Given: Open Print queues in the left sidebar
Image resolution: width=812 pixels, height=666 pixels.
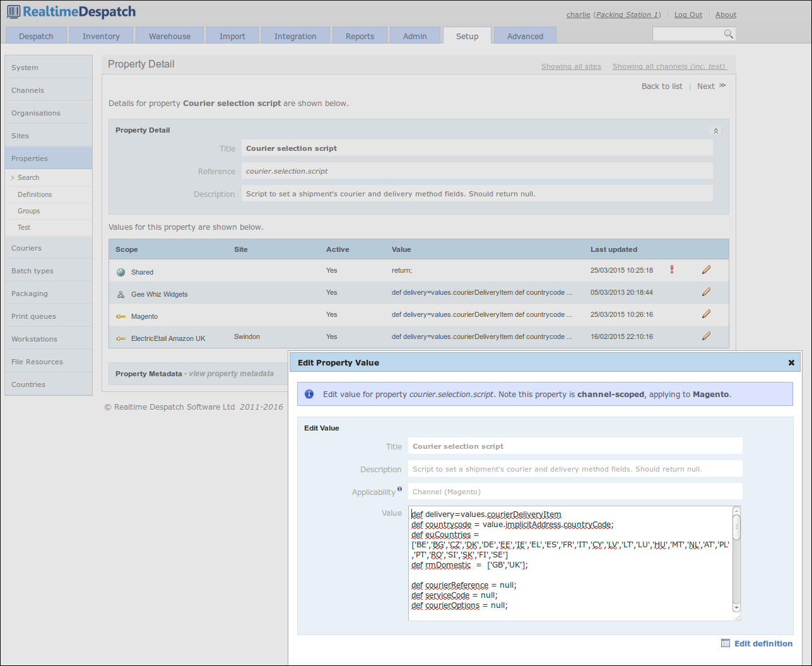Looking at the screenshot, I should (x=49, y=316).
